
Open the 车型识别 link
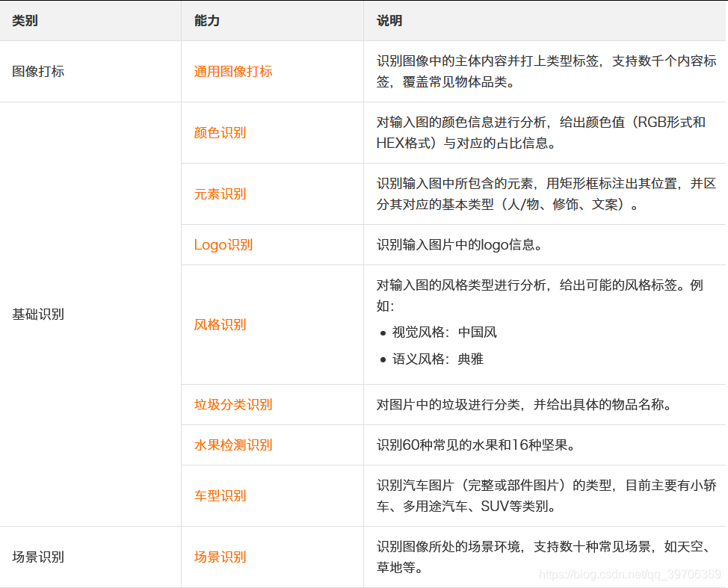[220, 495]
